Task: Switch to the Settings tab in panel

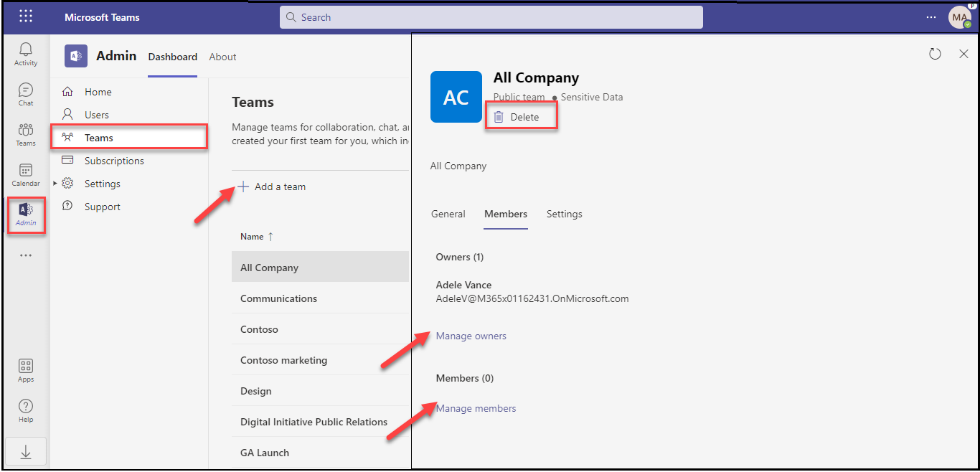Action: [x=564, y=214]
